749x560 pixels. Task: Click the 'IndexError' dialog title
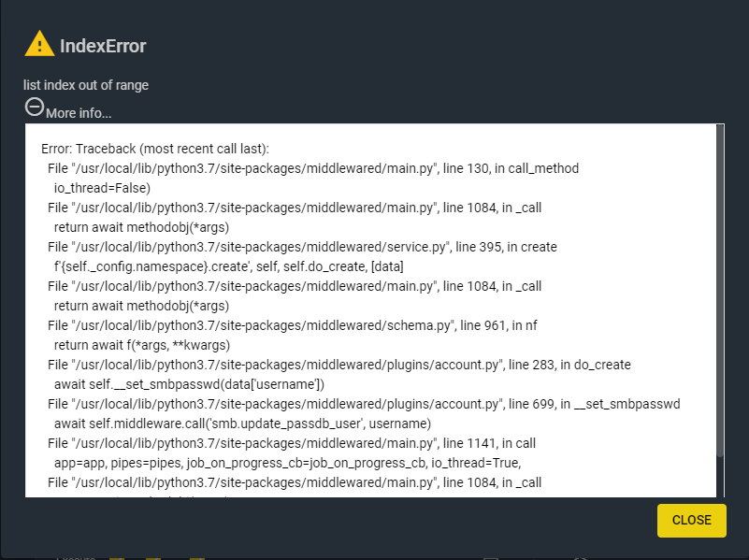103,46
